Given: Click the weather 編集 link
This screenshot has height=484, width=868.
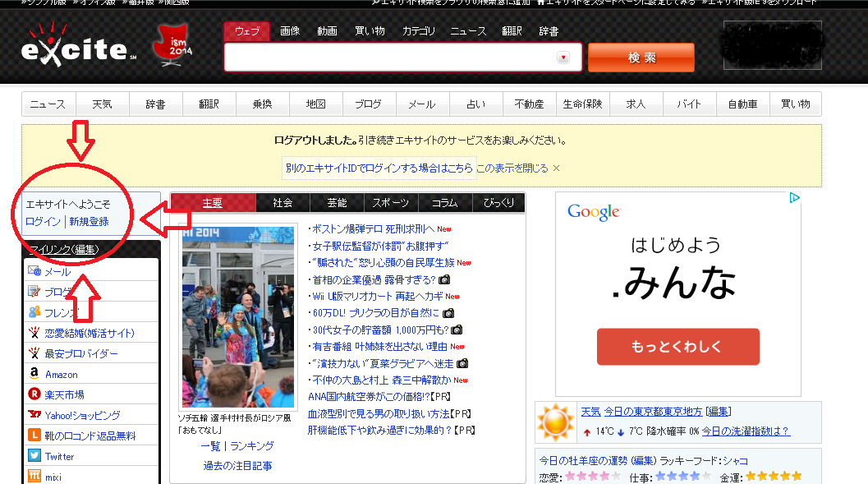Looking at the screenshot, I should [x=718, y=412].
